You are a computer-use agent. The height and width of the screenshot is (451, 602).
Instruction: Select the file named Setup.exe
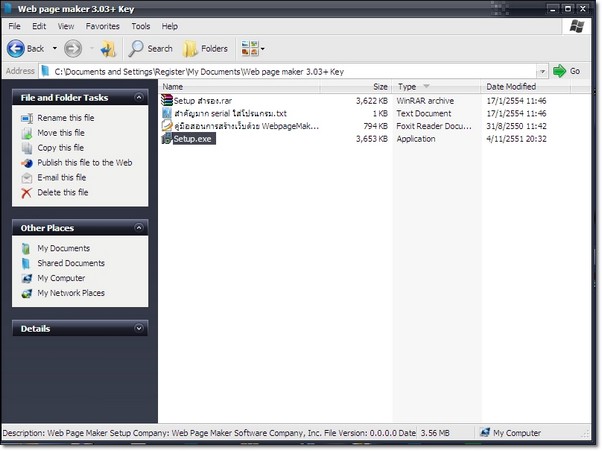pyautogui.click(x=192, y=139)
